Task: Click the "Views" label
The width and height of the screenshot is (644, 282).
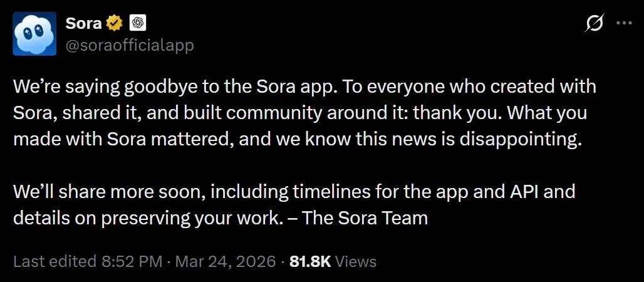Action: pos(356,261)
